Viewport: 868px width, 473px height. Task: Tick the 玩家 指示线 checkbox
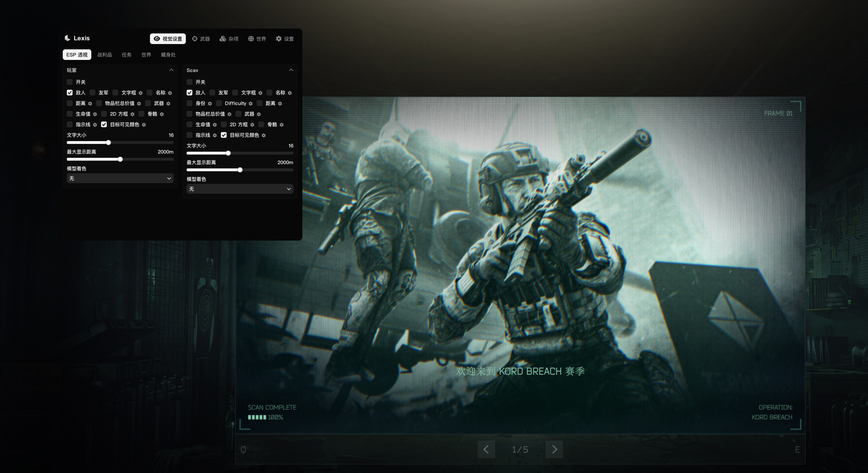70,124
